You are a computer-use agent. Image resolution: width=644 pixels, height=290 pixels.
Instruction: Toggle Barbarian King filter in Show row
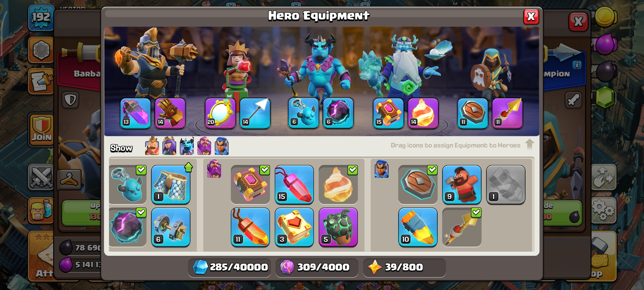pos(152,146)
